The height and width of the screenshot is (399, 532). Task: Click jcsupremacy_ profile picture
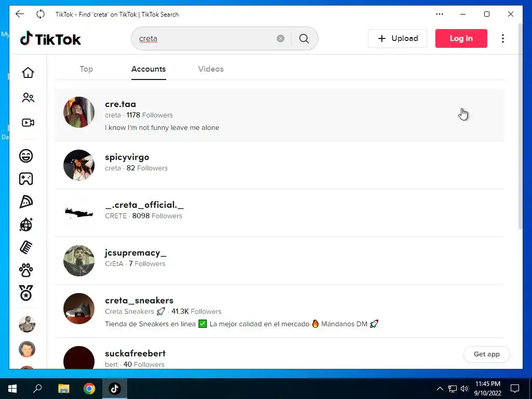(79, 261)
